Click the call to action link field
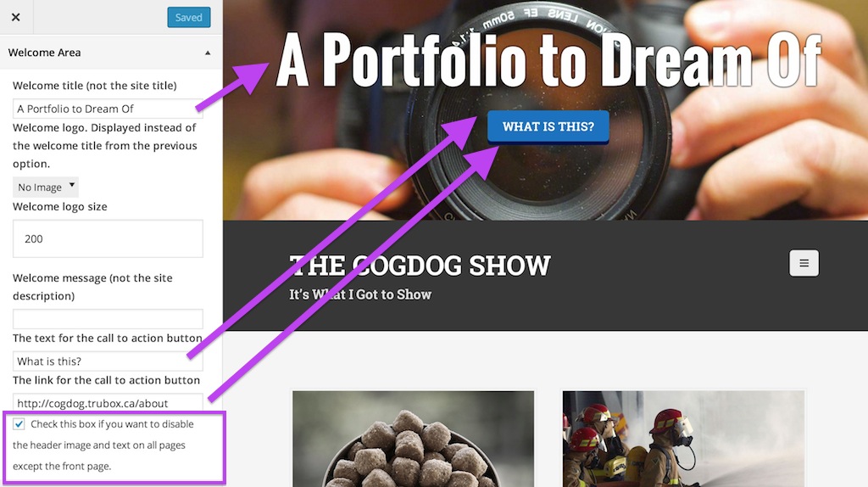The height and width of the screenshot is (487, 868). (108, 403)
